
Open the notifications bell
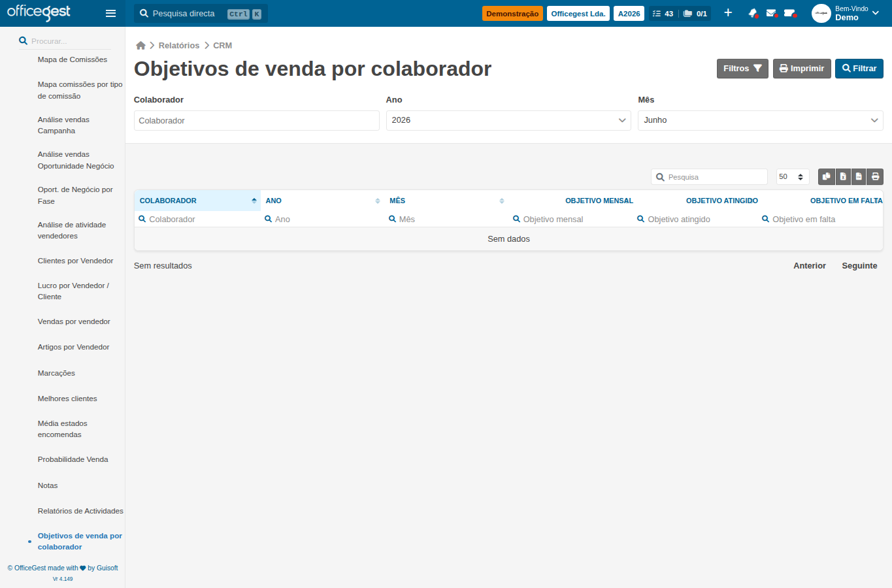(753, 13)
